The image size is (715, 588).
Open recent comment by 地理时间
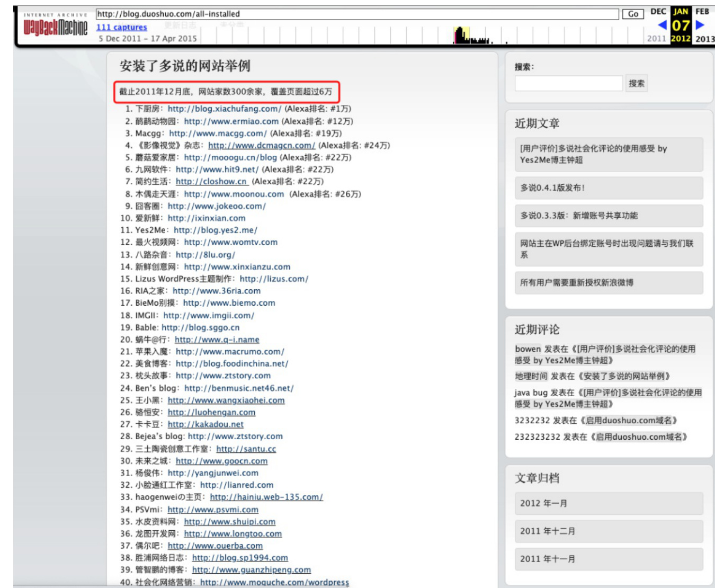click(592, 376)
